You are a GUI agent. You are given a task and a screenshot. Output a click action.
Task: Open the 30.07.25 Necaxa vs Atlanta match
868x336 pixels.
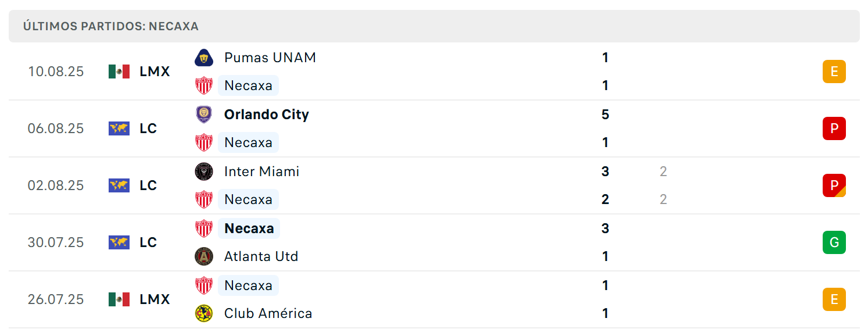click(434, 242)
